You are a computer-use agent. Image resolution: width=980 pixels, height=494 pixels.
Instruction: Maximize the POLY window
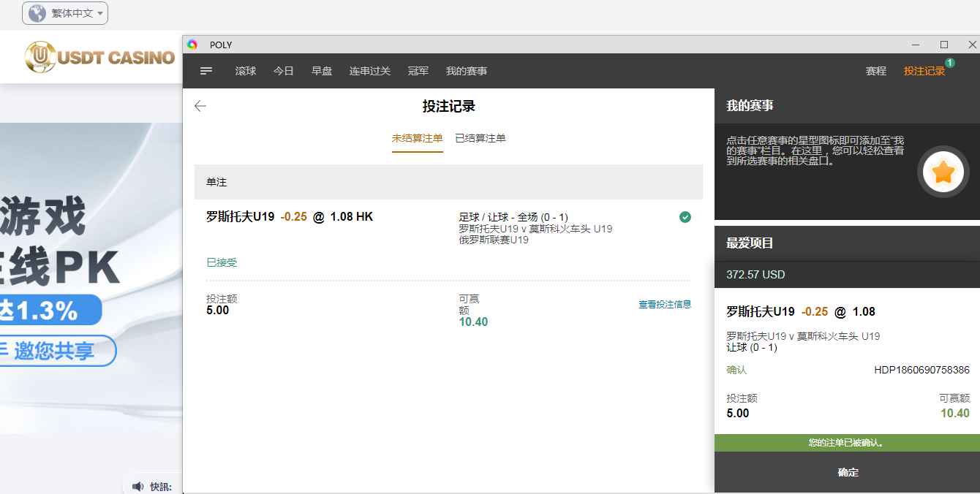[x=943, y=45]
